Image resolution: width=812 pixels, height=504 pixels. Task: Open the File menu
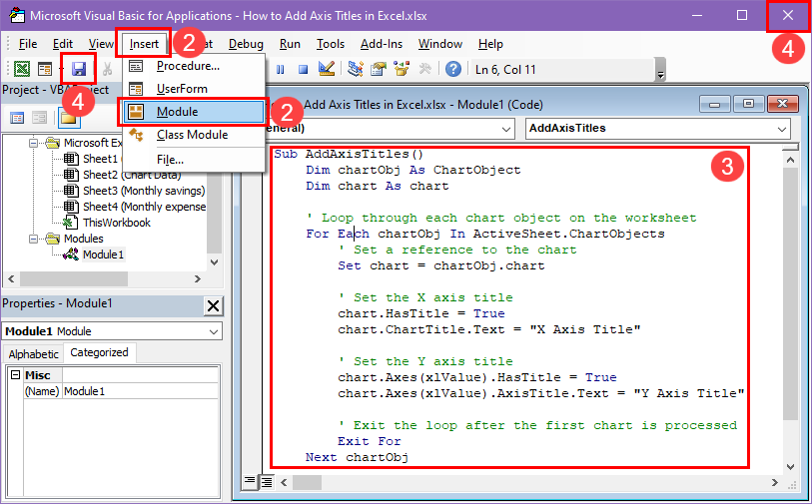click(27, 44)
